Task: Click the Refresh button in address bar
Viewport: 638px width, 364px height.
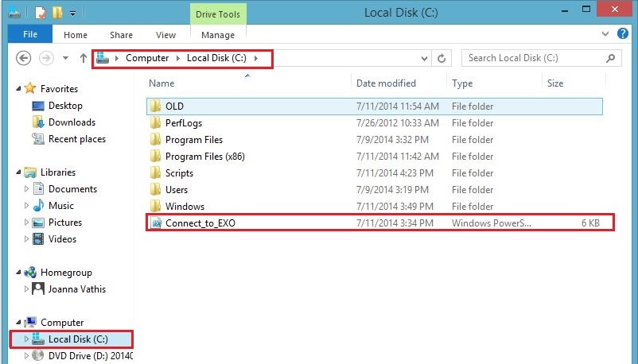Action: pyautogui.click(x=442, y=58)
